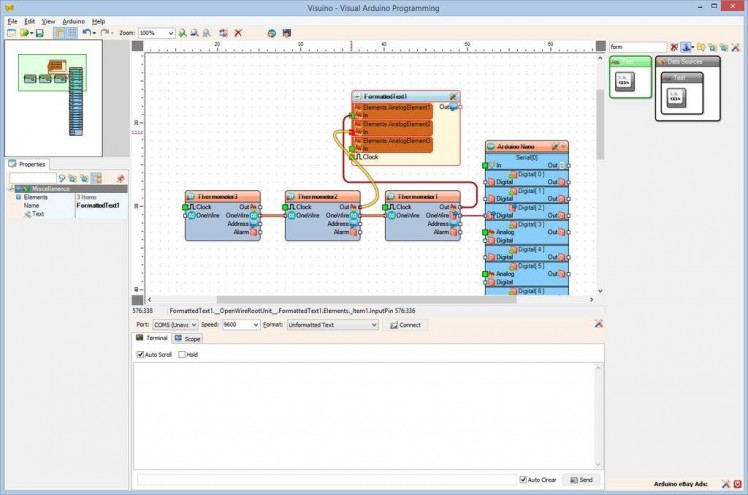Click the component search field containing 'form'

click(637, 47)
